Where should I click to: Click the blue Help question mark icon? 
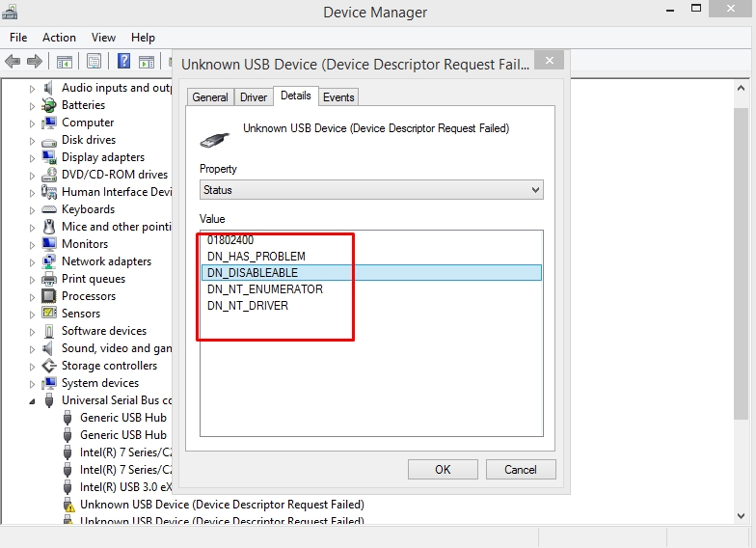(x=123, y=61)
